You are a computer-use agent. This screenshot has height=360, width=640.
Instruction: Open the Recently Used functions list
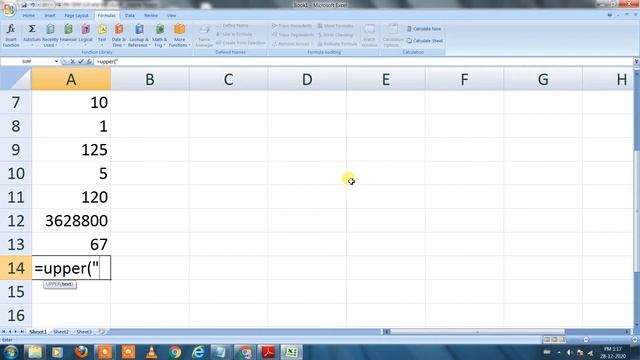tap(50, 35)
